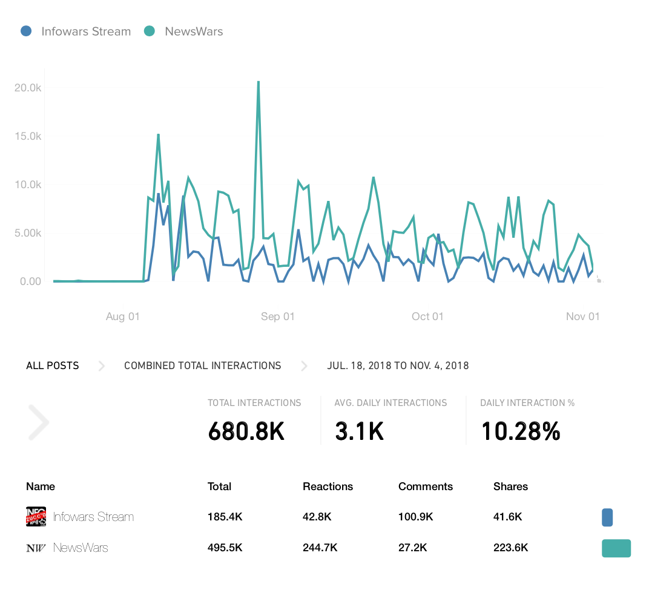This screenshot has height=616, width=672.
Task: Click the NewsWars legend label
Action: [x=194, y=31]
